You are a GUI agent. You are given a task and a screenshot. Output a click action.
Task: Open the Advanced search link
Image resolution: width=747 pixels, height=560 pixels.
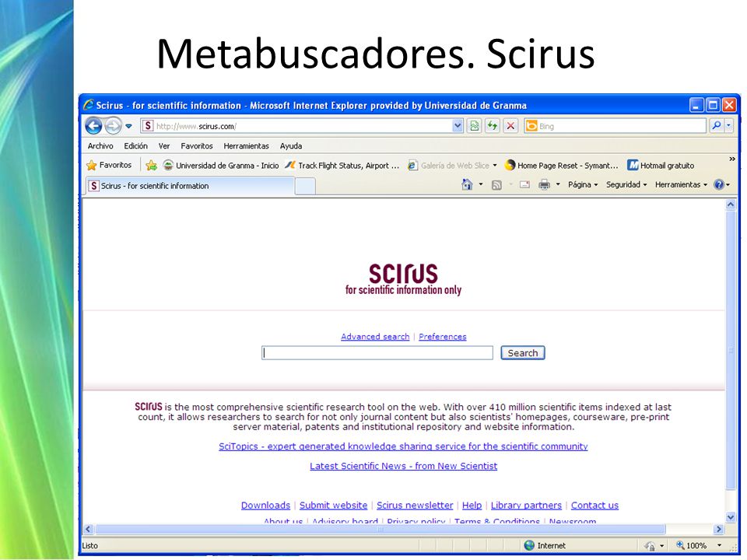(375, 337)
